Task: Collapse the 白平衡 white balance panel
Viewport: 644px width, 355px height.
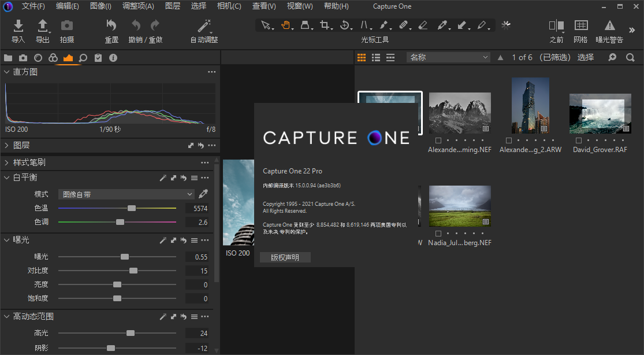Action: point(6,177)
